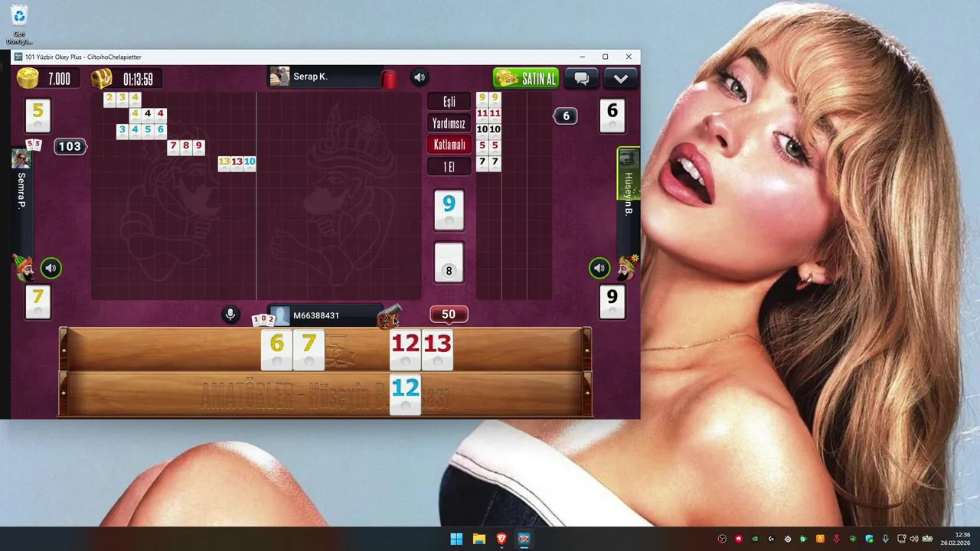Open OBS tray icon
This screenshot has height=551, width=980.
click(722, 539)
